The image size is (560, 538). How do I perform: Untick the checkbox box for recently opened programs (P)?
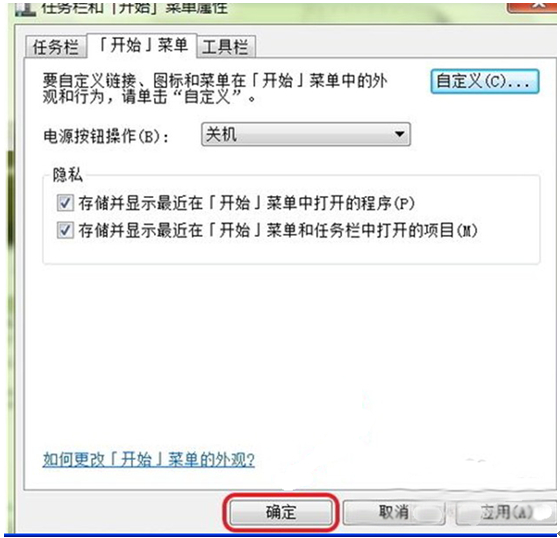pyautogui.click(x=65, y=203)
